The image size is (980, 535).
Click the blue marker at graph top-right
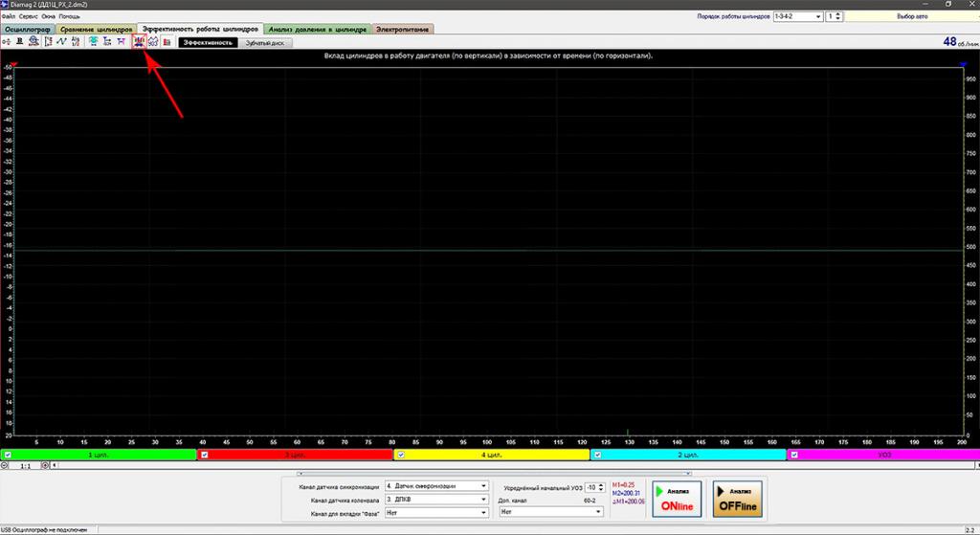pos(963,65)
